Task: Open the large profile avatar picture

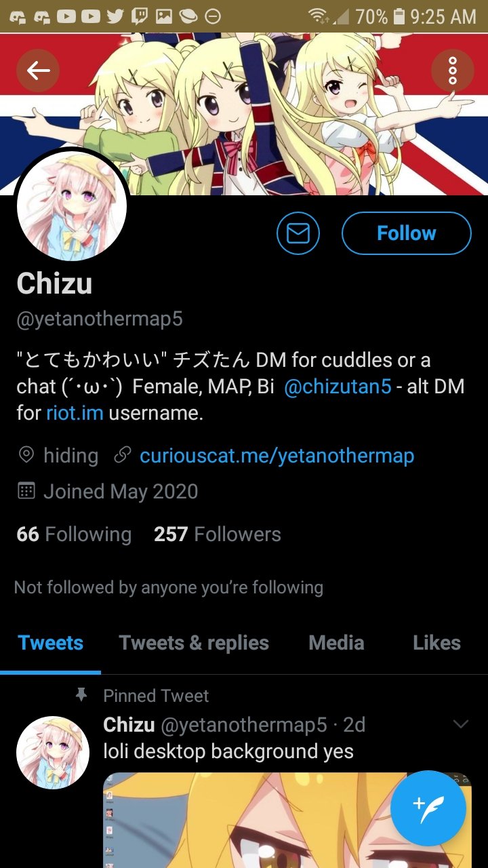Action: (x=71, y=207)
